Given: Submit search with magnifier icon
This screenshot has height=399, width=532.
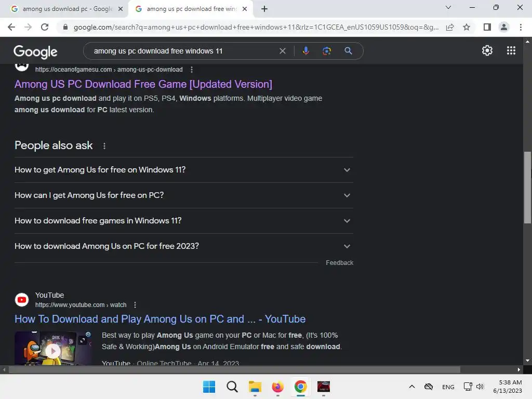Looking at the screenshot, I should point(348,51).
